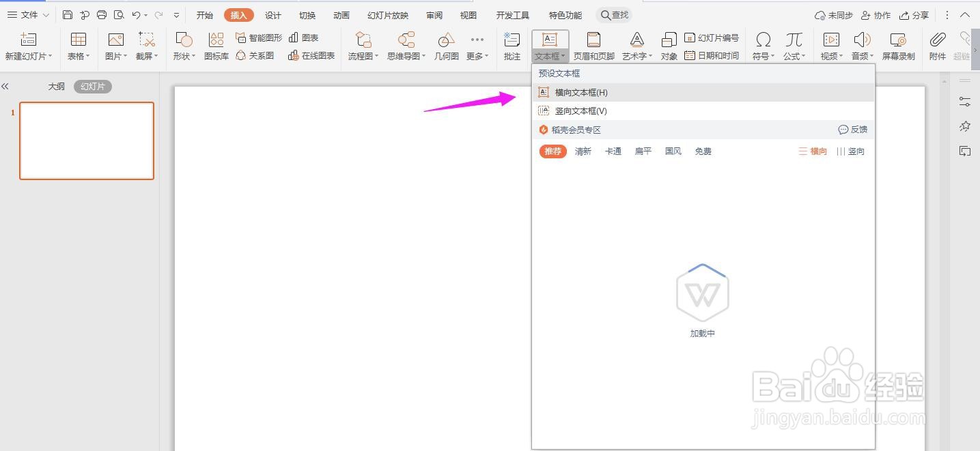The height and width of the screenshot is (451, 980).
Task: Switch to the 动画 tab
Action: tap(341, 15)
